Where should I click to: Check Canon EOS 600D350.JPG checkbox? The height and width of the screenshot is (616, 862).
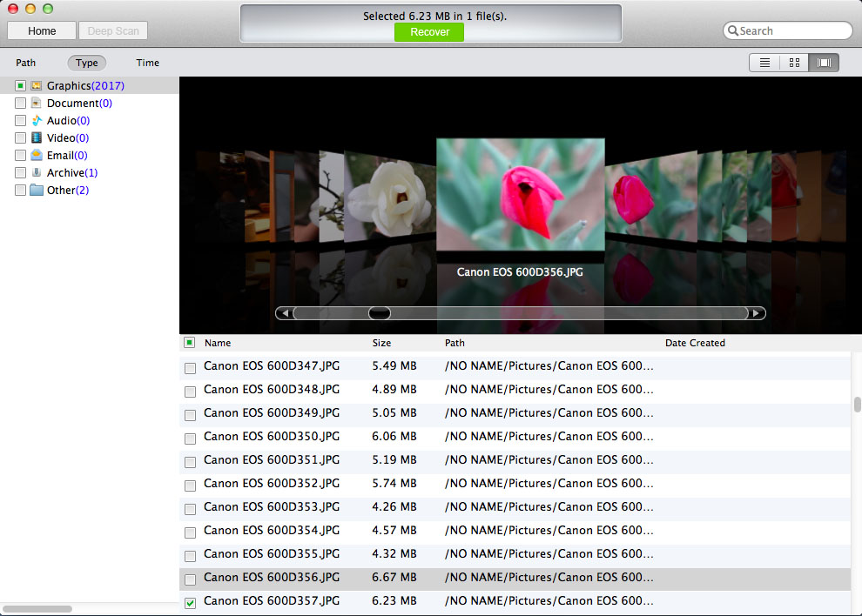190,439
